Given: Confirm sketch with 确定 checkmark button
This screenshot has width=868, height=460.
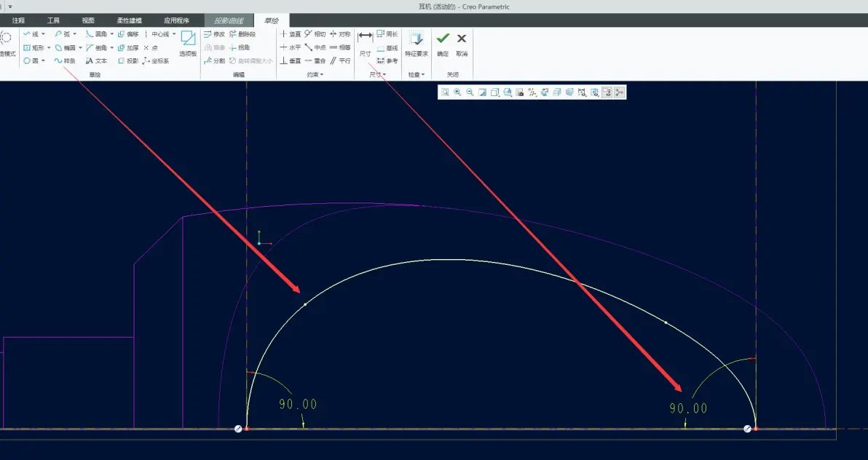Looking at the screenshot, I should pyautogui.click(x=443, y=44).
